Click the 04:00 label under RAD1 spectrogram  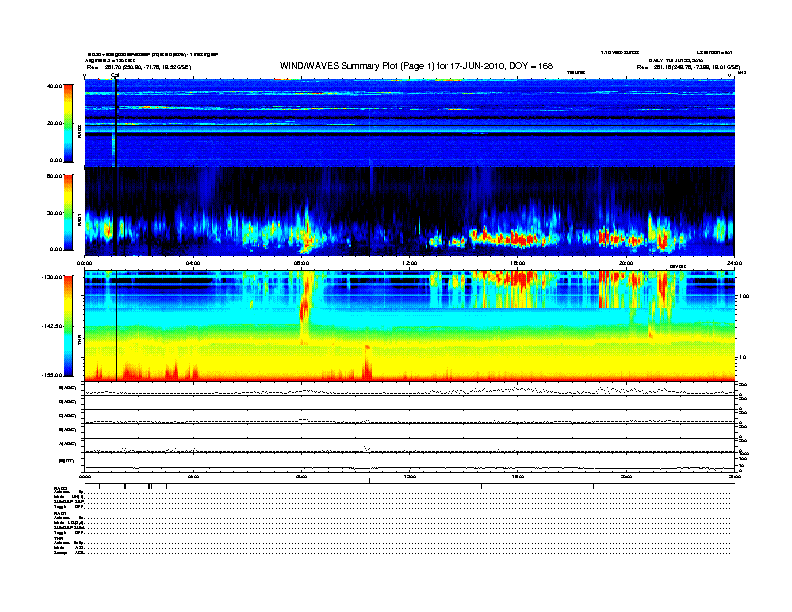(193, 263)
